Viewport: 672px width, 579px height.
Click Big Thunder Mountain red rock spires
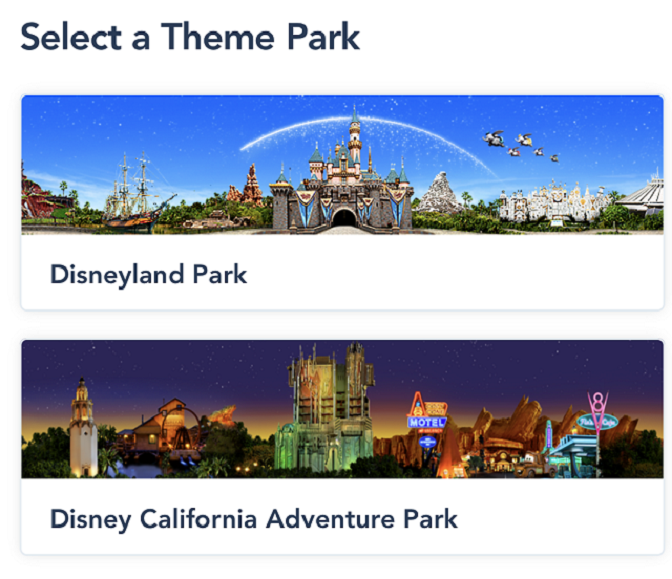point(246,186)
